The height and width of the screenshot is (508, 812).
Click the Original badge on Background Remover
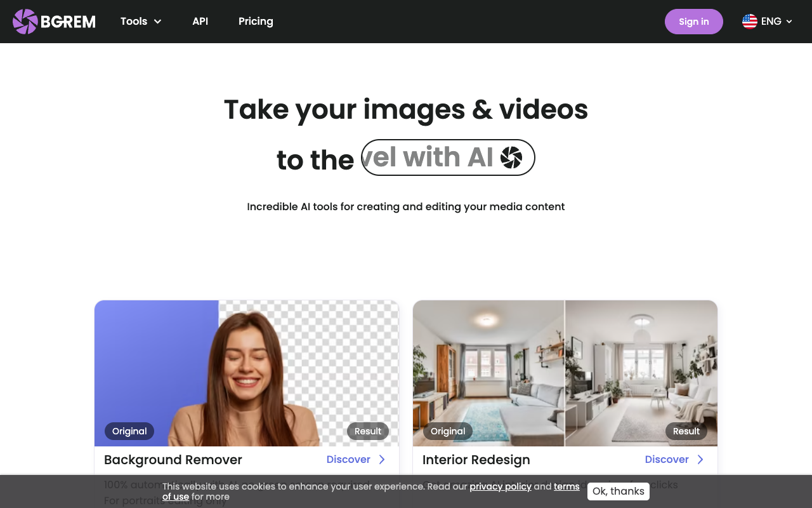(129, 431)
